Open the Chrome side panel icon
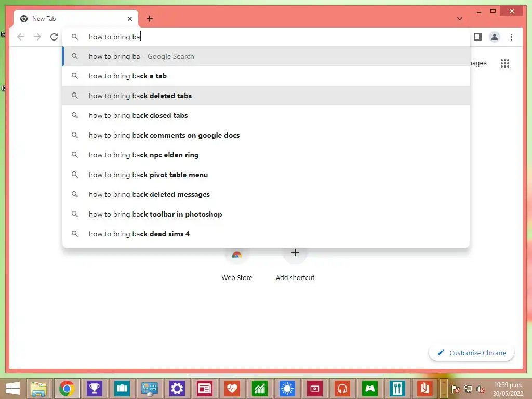This screenshot has height=399, width=532. tap(478, 37)
